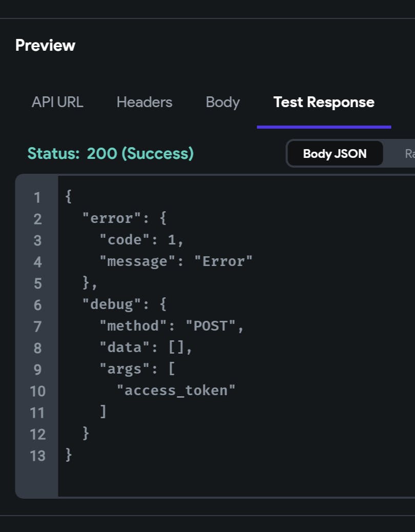Choose the Body JSON view option
Image resolution: width=415 pixels, height=532 pixels.
coord(335,154)
